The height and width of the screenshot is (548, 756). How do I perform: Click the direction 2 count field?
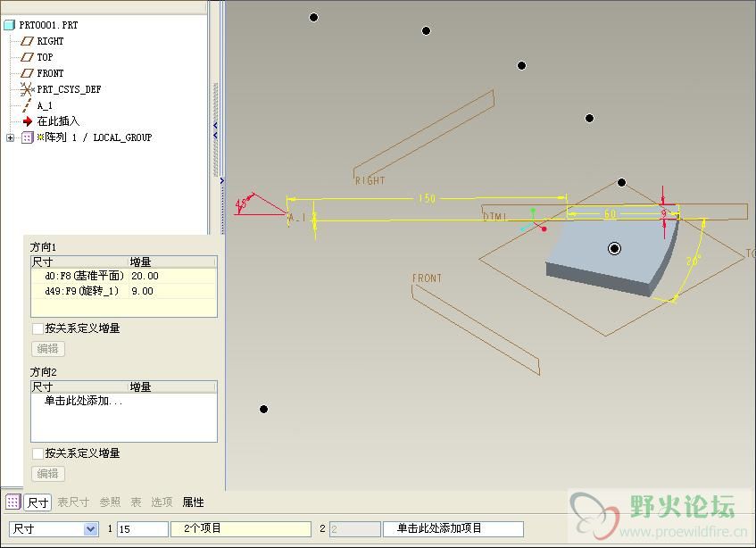pos(355,529)
